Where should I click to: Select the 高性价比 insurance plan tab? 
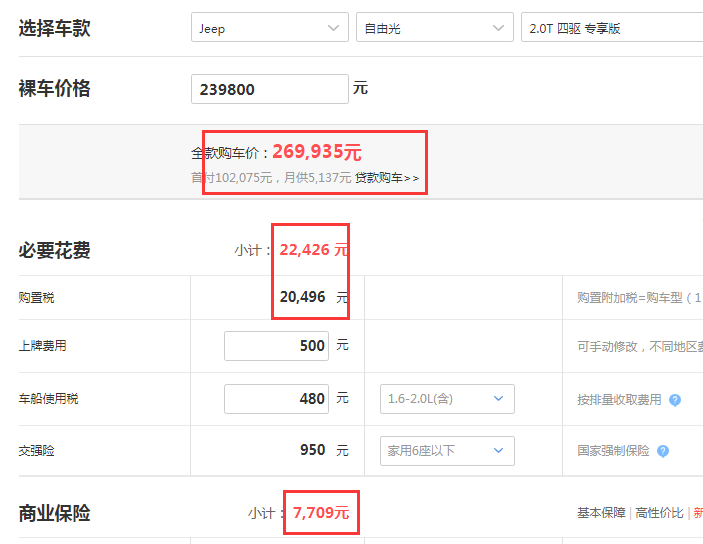[x=659, y=513]
